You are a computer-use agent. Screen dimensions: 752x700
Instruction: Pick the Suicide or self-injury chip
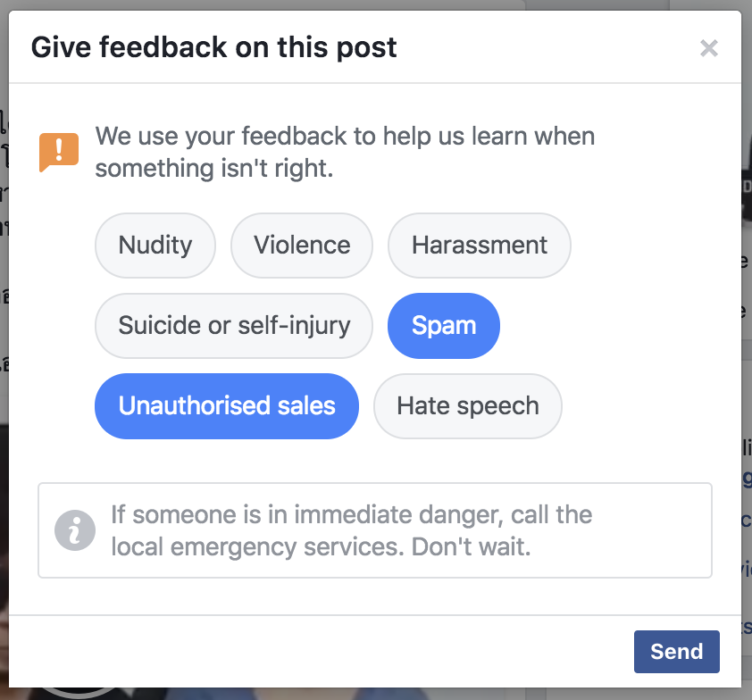coord(234,325)
